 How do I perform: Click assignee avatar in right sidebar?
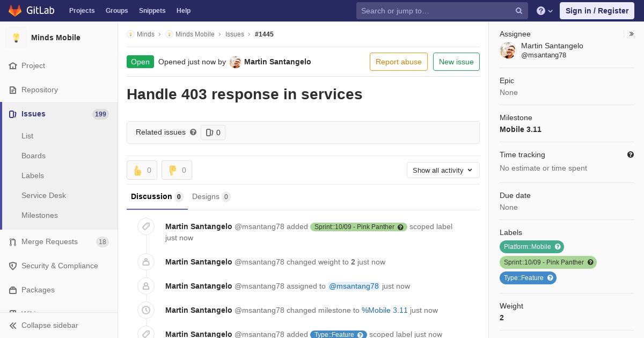point(508,50)
